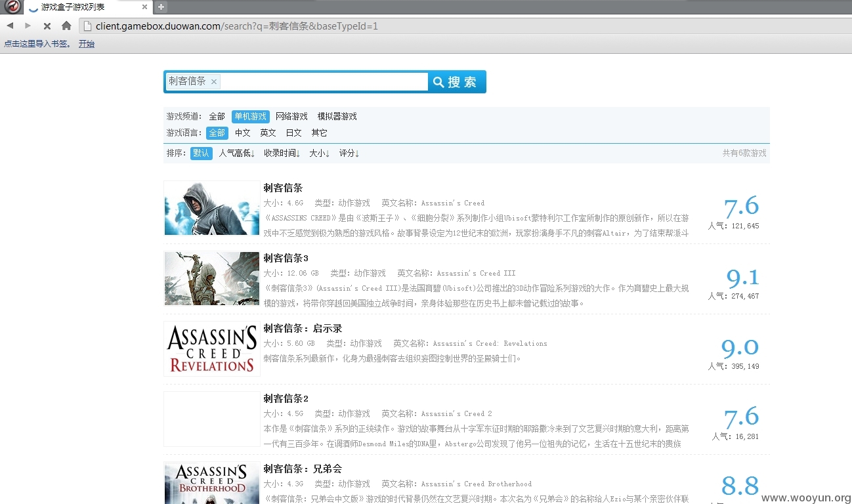This screenshot has width=852, height=504.
Task: Click the 9.1 rating score
Action: tap(742, 278)
